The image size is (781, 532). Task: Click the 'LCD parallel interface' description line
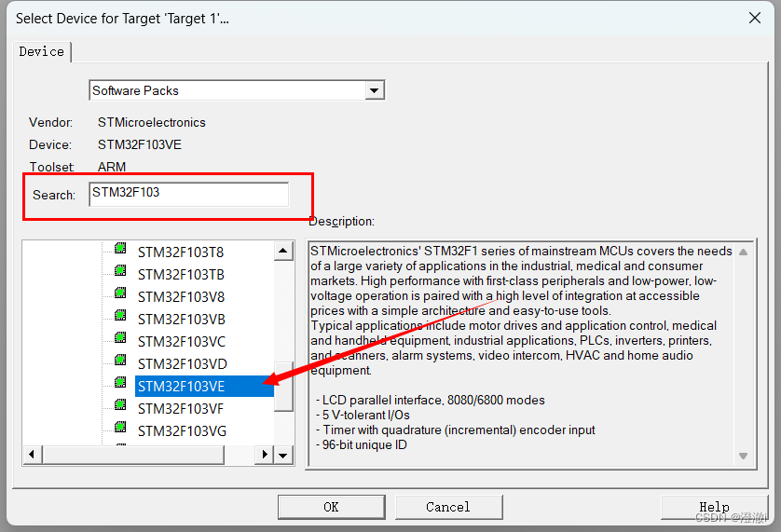(431, 400)
